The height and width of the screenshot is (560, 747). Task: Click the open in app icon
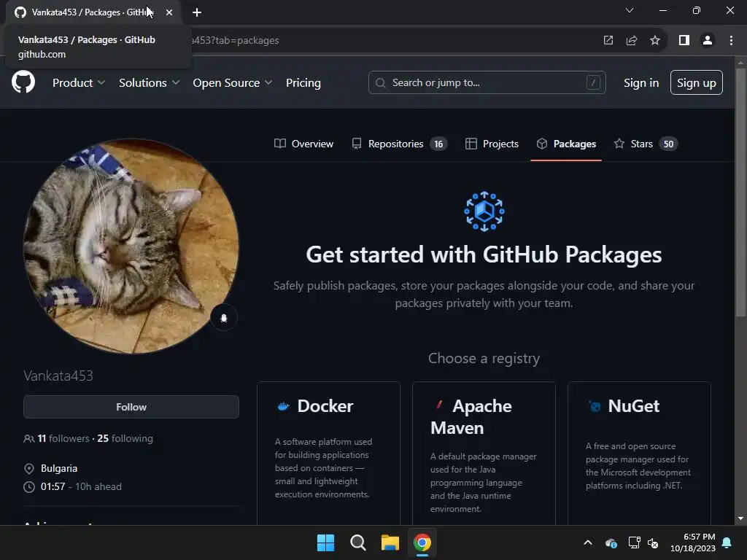tap(608, 41)
